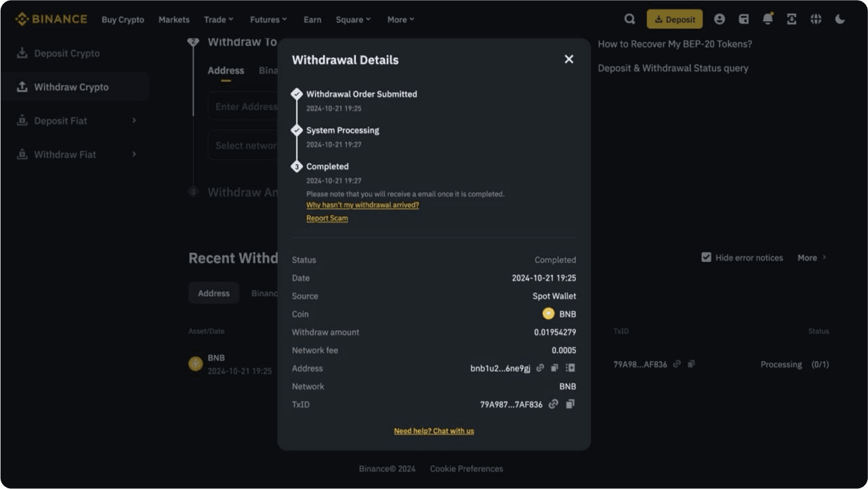Click BNB coin icon in Recent Withdrawals row
Image resolution: width=868 pixels, height=489 pixels.
[x=196, y=364]
